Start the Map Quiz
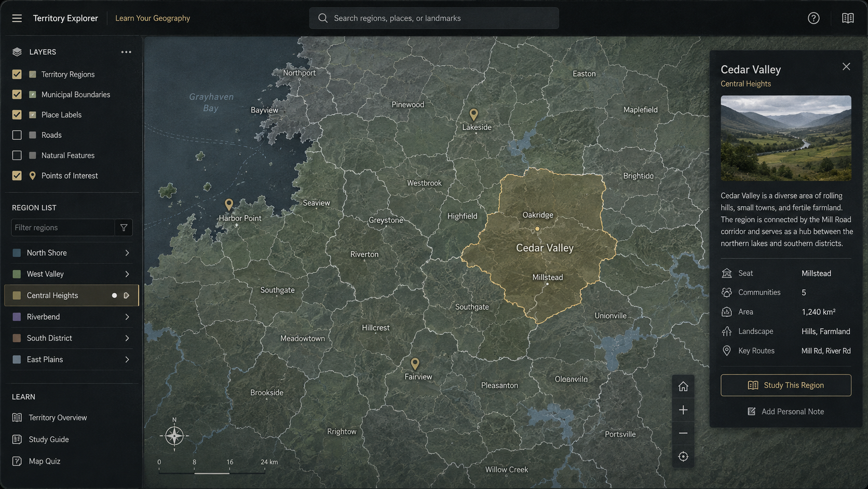868x489 pixels. 36,461
